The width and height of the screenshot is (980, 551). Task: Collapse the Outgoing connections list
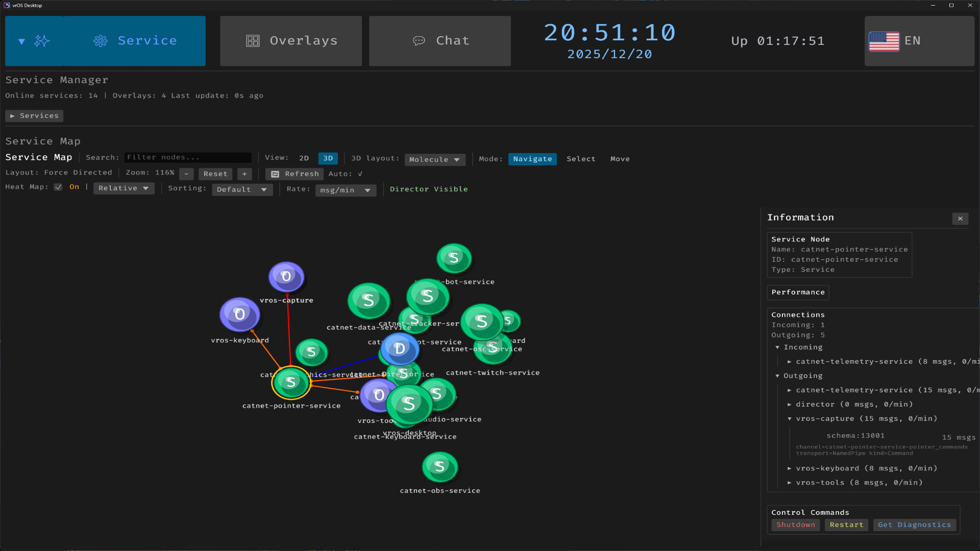[x=778, y=375]
